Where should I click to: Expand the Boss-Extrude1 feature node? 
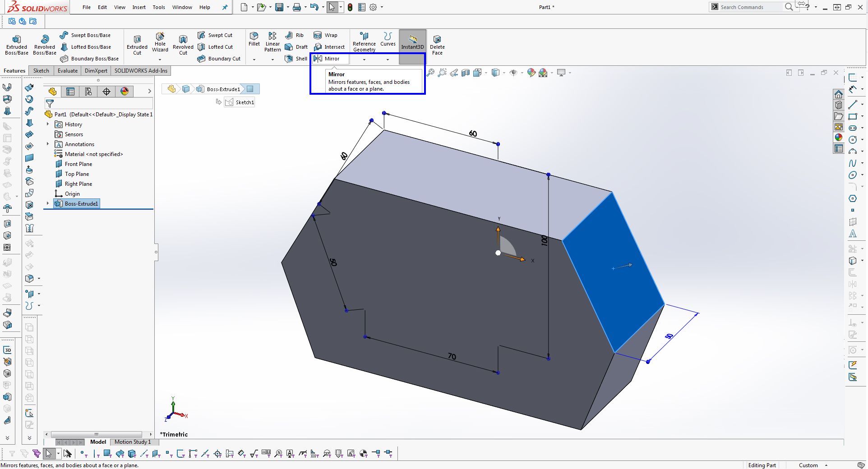coord(48,203)
